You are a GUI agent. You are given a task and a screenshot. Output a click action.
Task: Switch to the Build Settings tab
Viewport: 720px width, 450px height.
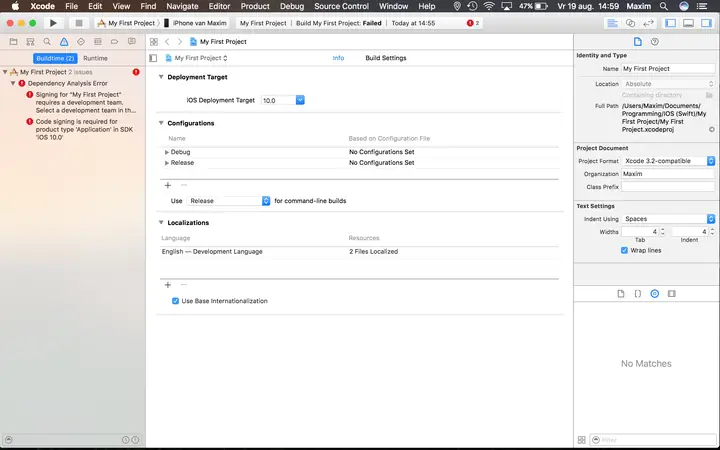pyautogui.click(x=386, y=58)
